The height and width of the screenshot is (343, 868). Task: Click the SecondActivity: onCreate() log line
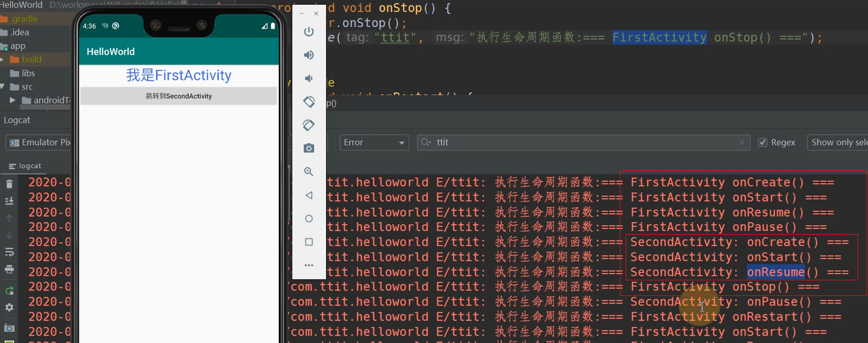coord(739,242)
